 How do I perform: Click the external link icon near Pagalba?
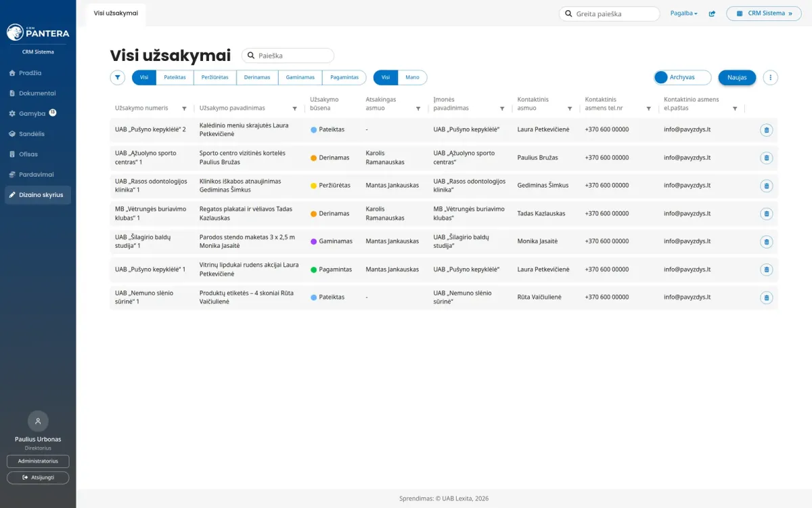pos(712,14)
